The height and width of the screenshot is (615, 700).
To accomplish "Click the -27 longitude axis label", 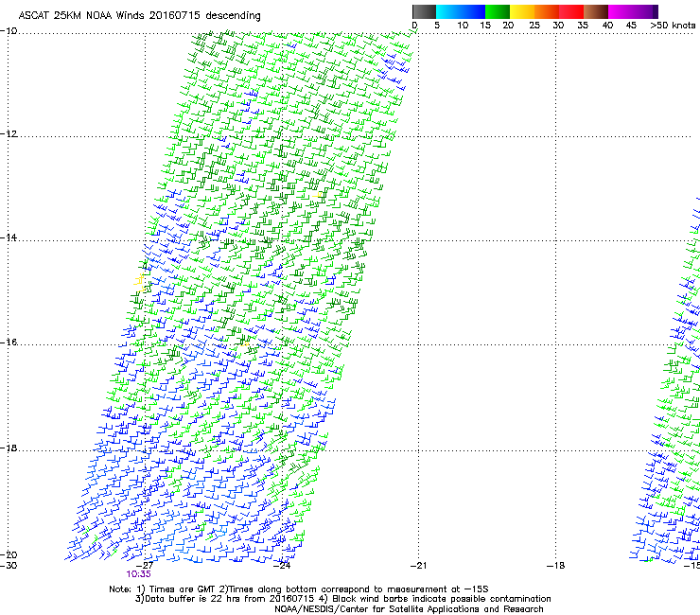I will pyautogui.click(x=145, y=566).
